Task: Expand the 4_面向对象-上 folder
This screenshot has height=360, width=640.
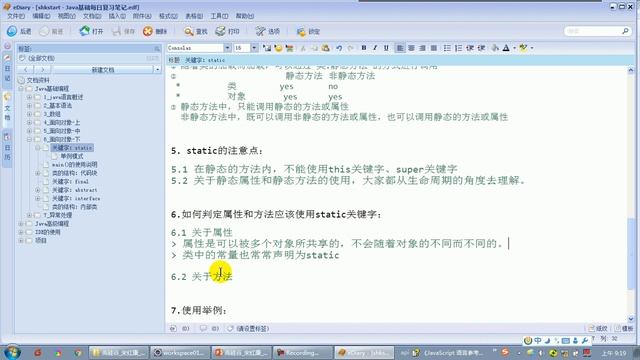Action: point(29,122)
